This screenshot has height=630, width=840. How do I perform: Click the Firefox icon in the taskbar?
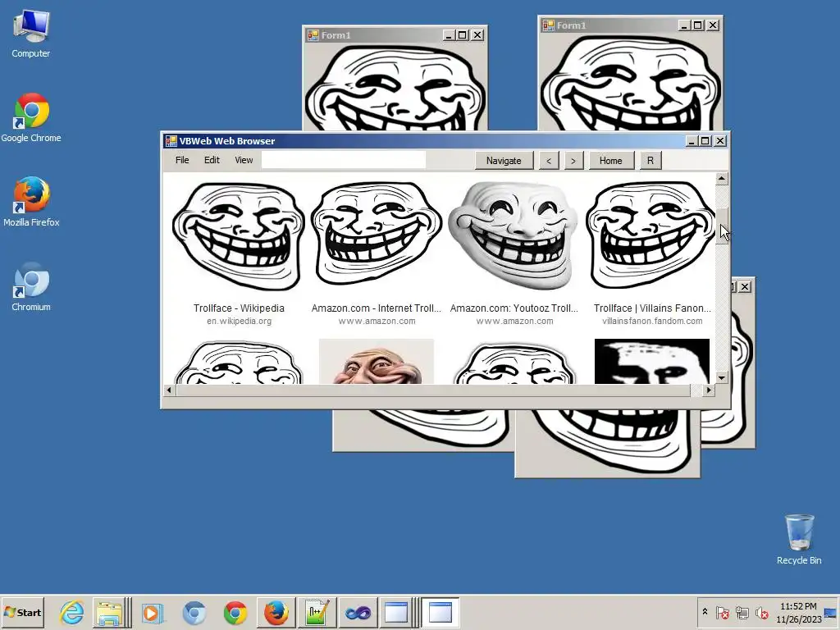(x=276, y=613)
